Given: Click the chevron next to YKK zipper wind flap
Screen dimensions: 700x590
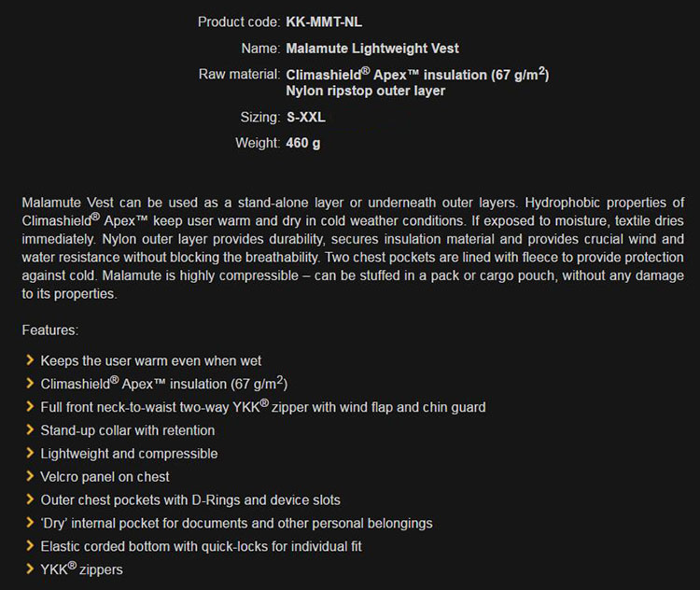Looking at the screenshot, I should coord(30,406).
